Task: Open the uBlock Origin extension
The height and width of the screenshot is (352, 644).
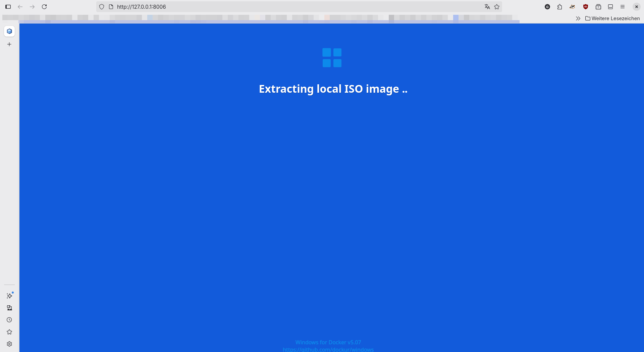Action: tap(586, 7)
